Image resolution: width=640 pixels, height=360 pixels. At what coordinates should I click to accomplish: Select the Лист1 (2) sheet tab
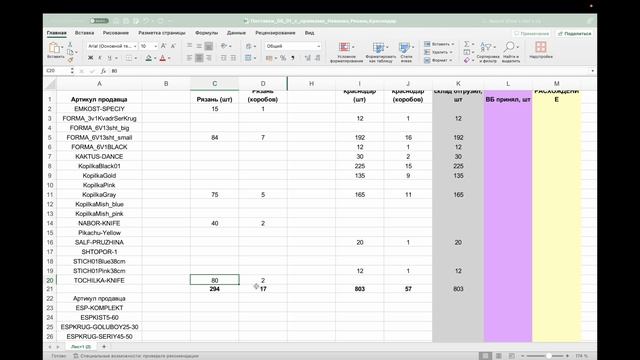tap(81, 347)
